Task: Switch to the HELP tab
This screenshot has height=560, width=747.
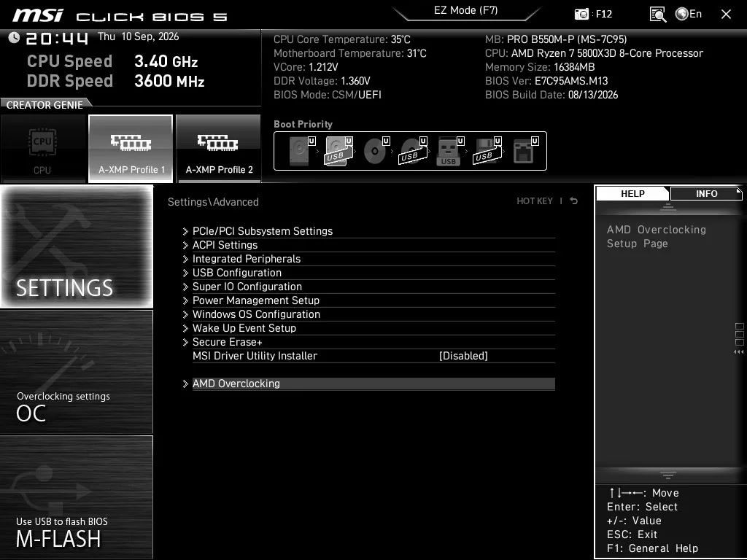Action: [632, 193]
